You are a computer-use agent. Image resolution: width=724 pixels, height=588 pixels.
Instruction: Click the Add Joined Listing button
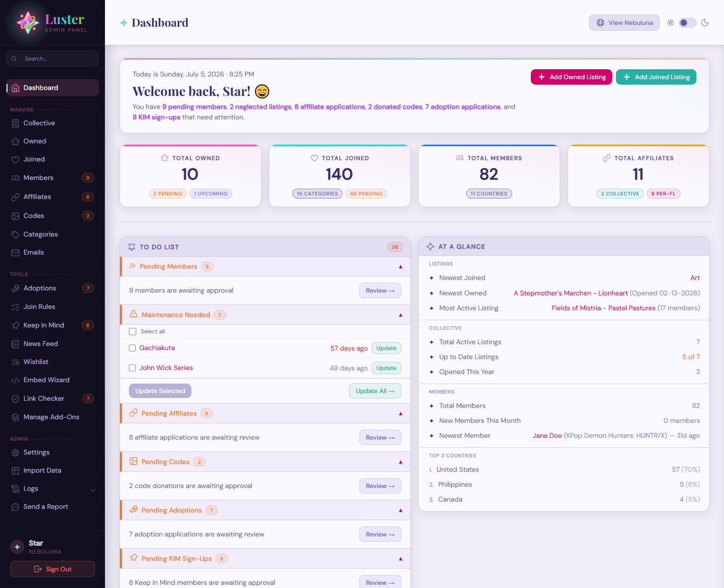pos(656,77)
